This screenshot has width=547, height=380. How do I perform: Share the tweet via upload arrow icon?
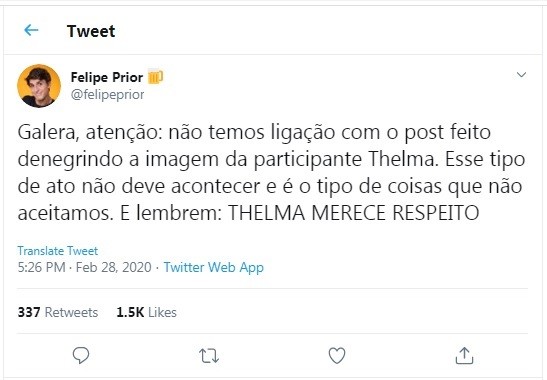465,356
